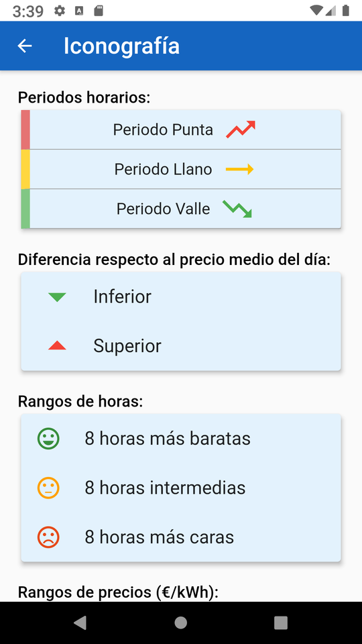The image size is (362, 644).
Task: Tap the green color bar of Periodo Valle
Action: [25, 209]
